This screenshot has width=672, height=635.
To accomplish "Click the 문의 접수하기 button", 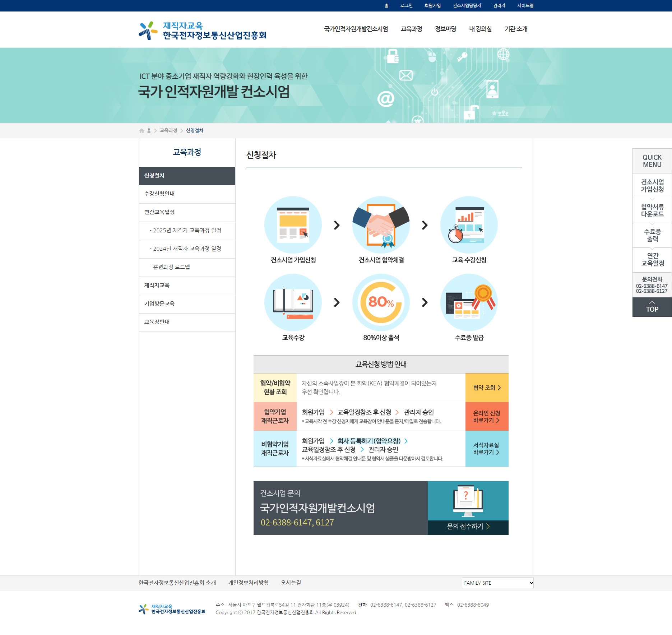I will tap(468, 527).
